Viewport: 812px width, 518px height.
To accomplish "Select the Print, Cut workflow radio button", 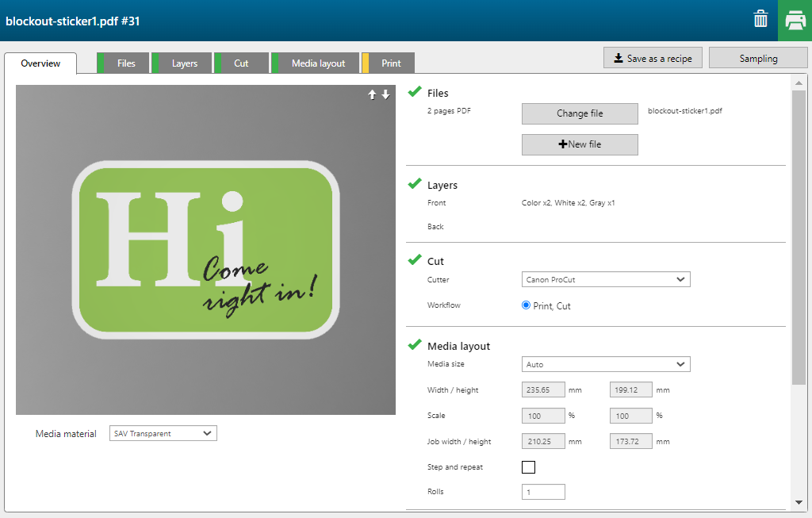I will [x=527, y=305].
